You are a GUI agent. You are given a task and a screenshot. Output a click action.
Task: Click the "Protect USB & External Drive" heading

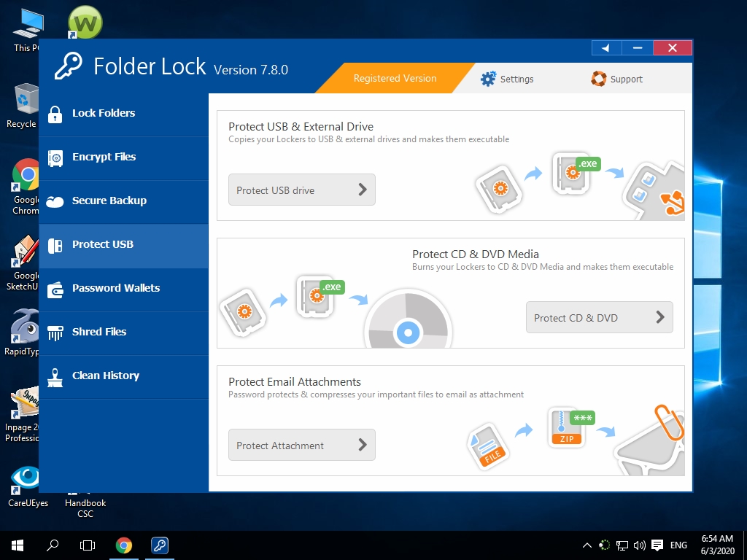pos(301,127)
